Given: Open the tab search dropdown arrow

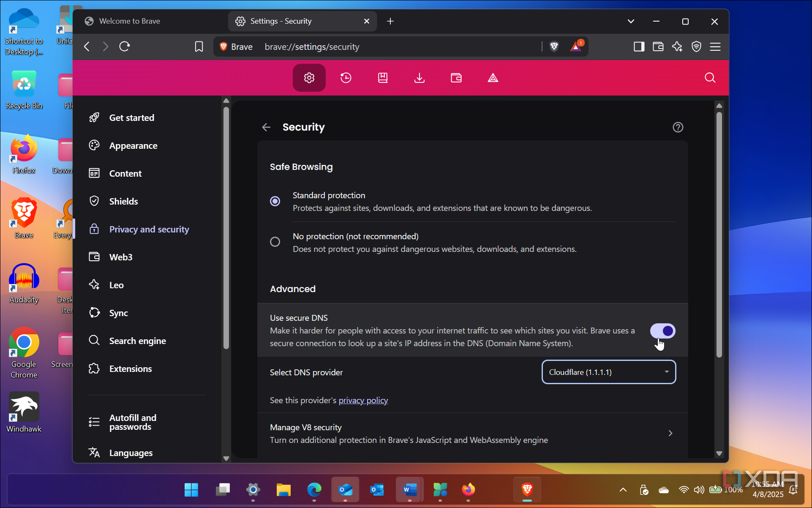Looking at the screenshot, I should 631,21.
